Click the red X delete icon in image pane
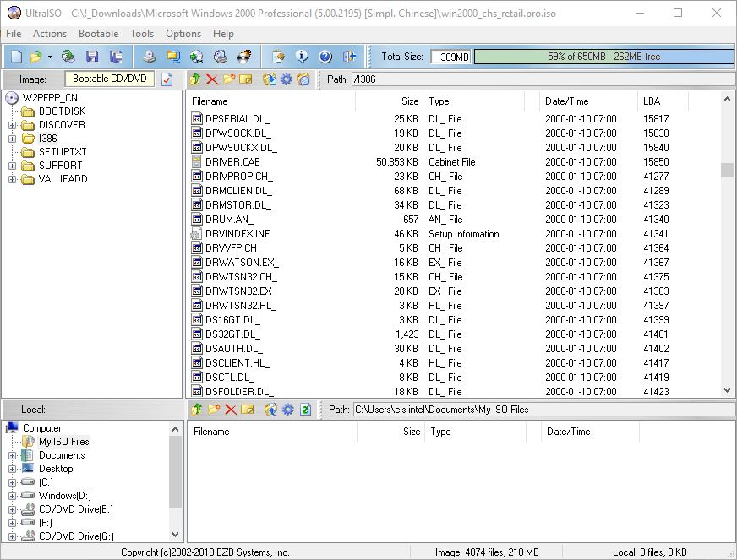Viewport: 737px width, 560px height. [212, 79]
